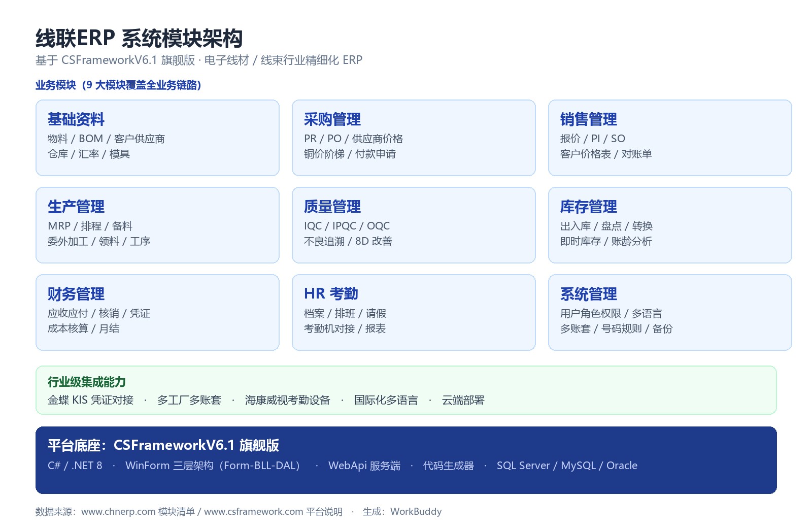Click SQL Server / MySQL / Oracle text
The image size is (812, 528).
[x=567, y=466]
